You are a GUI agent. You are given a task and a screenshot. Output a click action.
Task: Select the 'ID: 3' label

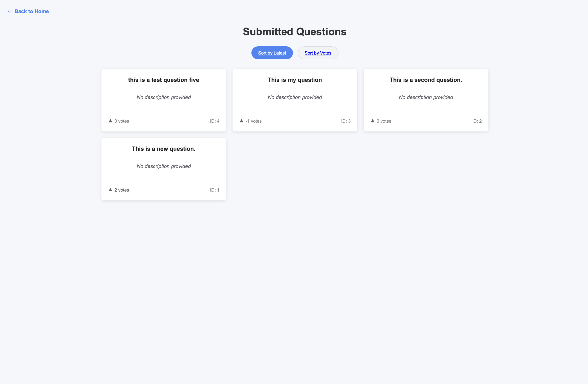tap(346, 121)
